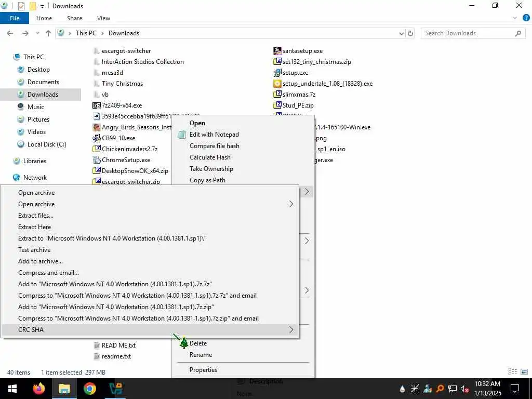
Task: Go up one folder level
Action: (48, 33)
